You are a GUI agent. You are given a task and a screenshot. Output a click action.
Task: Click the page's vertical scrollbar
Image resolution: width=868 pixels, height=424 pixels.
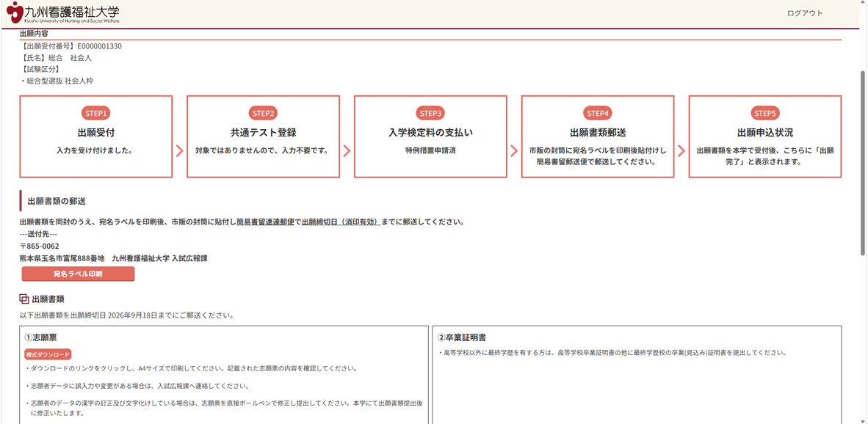(x=863, y=163)
